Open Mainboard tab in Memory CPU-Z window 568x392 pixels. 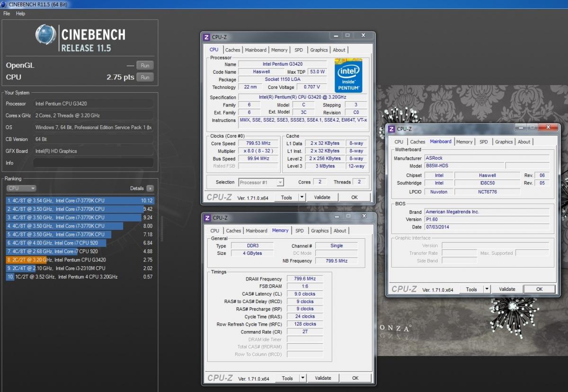[257, 231]
